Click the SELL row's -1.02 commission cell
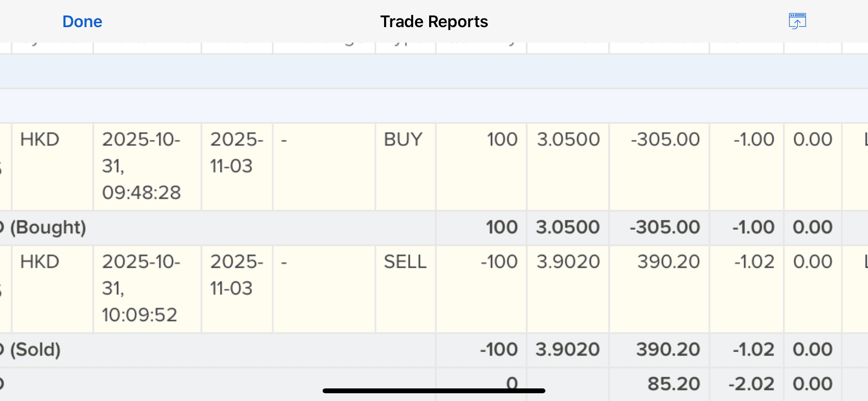Viewport: 868px width, 401px height. point(754,262)
